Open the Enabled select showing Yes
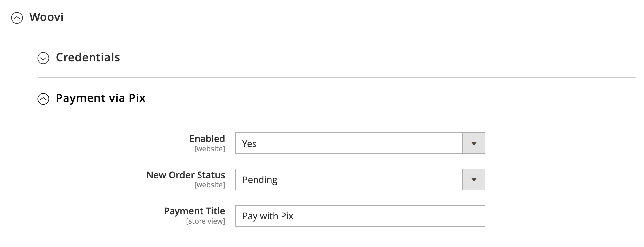This screenshot has width=644, height=247. 349,143
